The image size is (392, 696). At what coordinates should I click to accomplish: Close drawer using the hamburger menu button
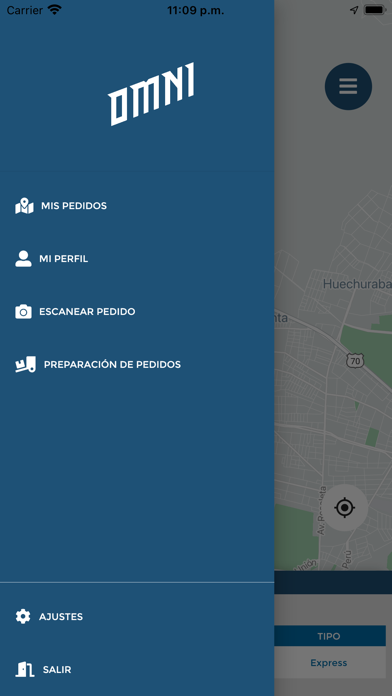[348, 86]
